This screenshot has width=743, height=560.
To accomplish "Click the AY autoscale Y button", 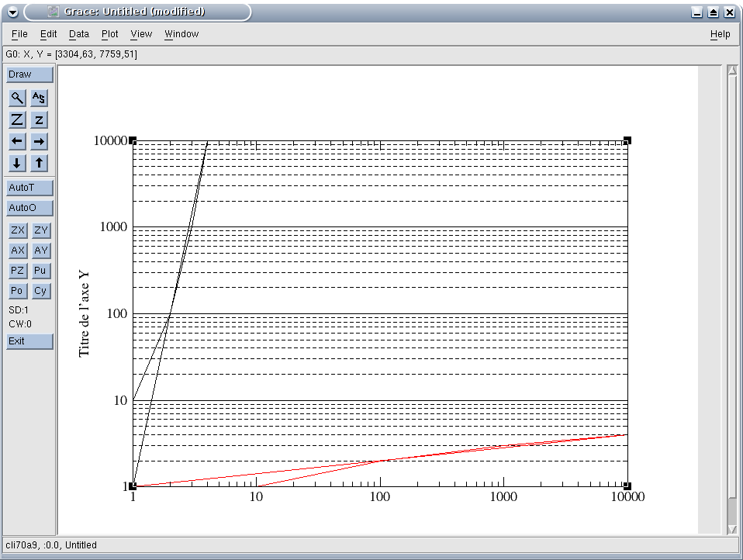I will 41,251.
